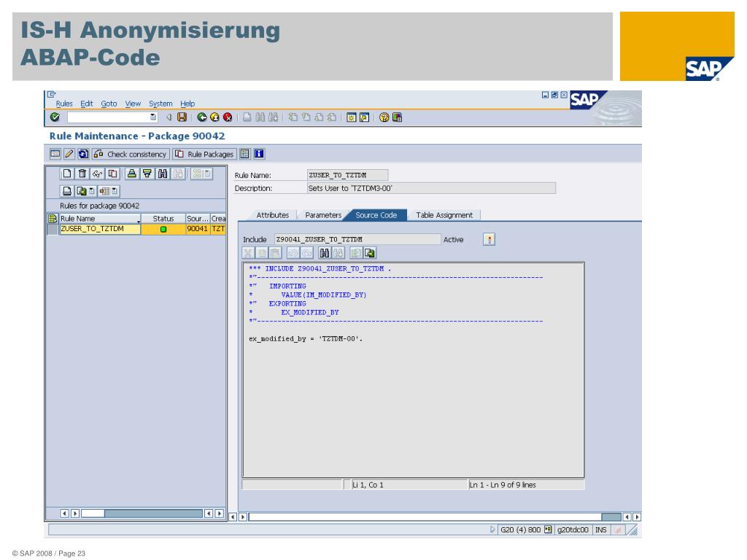Click the Rule Name field ZUSER_TO_TZTDM
Image resolution: width=747 pixels, height=560 pixels.
[347, 175]
